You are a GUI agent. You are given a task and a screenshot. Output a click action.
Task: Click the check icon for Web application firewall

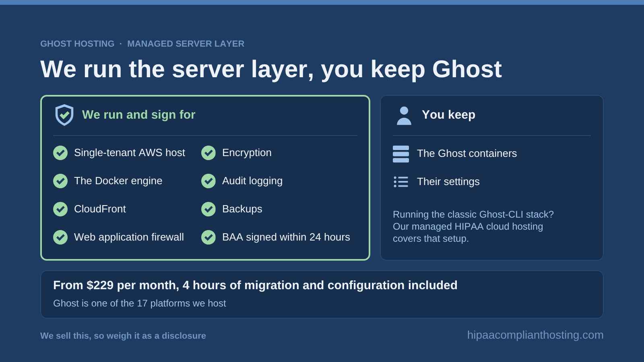pos(60,237)
